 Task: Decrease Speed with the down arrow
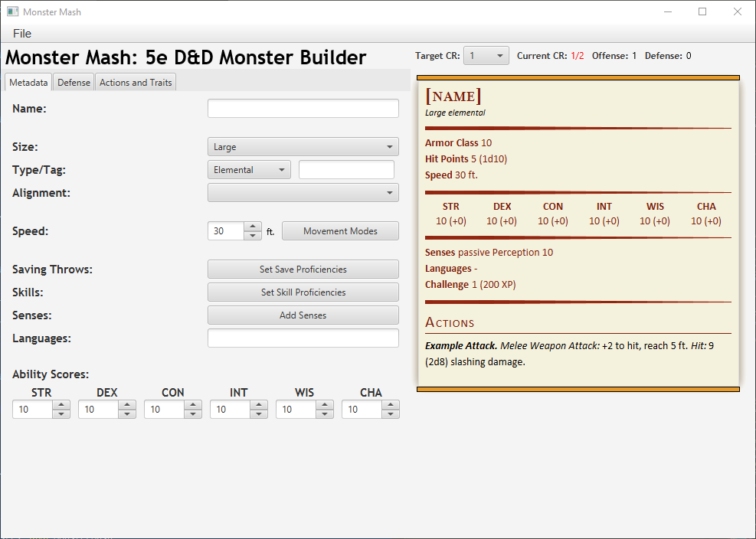(x=253, y=235)
